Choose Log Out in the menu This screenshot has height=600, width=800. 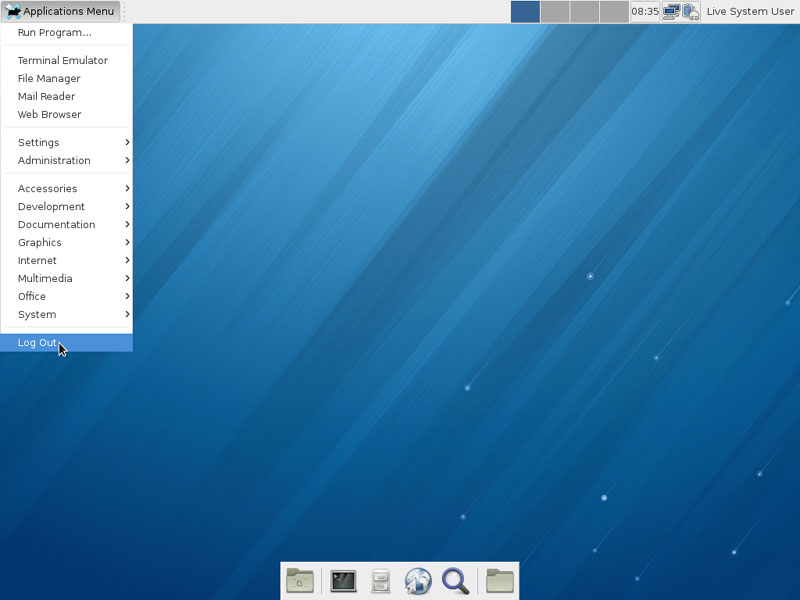point(67,343)
